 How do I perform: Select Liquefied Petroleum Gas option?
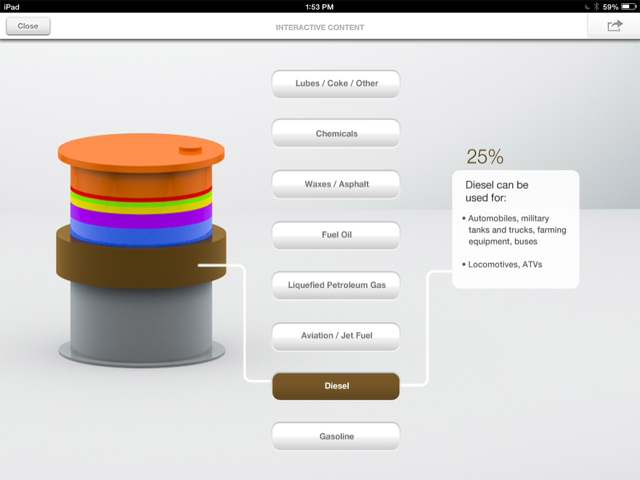pyautogui.click(x=336, y=285)
